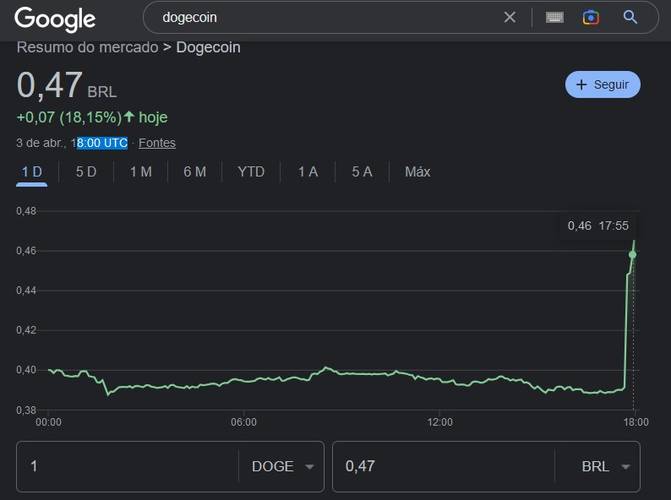Switch to the YTD chart tab
Image resolution: width=671 pixels, height=500 pixels.
click(251, 172)
